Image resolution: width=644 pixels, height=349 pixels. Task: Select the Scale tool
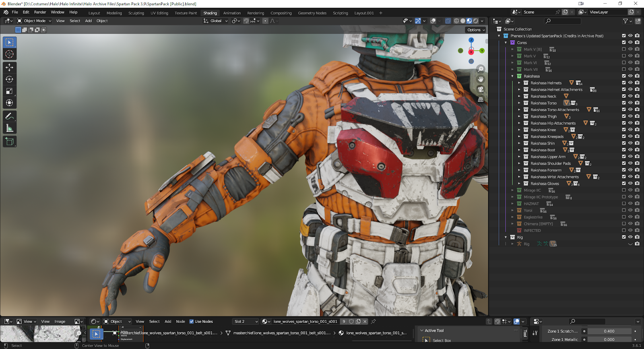pos(9,91)
